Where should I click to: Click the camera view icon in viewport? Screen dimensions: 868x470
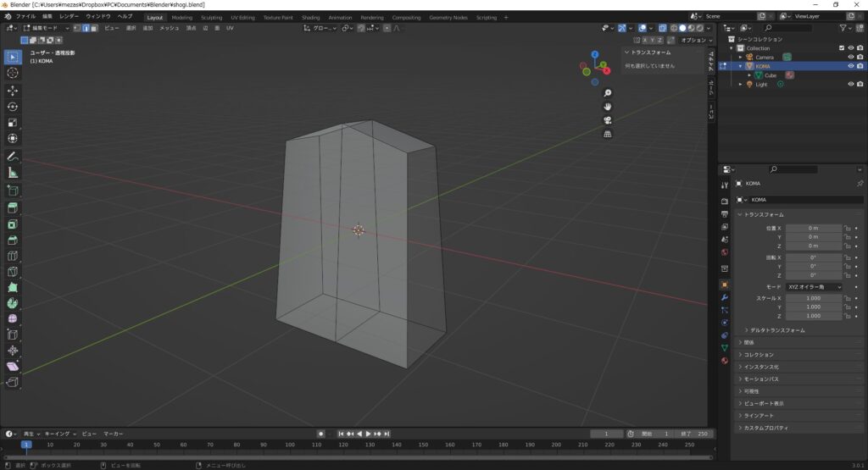click(x=608, y=120)
